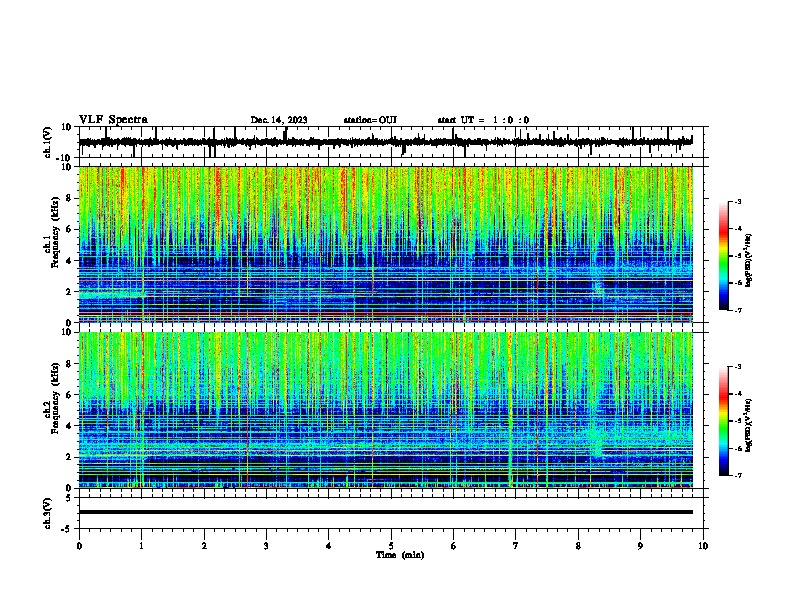The width and height of the screenshot is (792, 612).
Task: Click the ch.1 color scale log(PSD) unit label
Action: (x=749, y=261)
